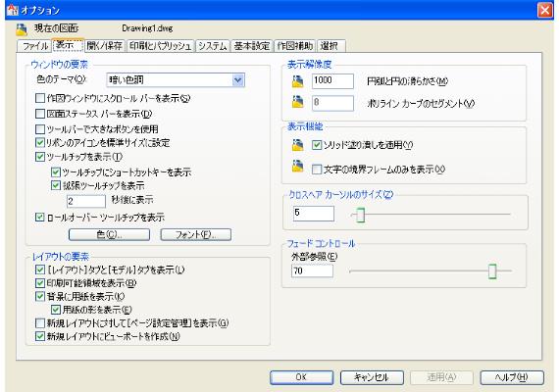Click the フォント(F)... button
Viewport: 559px width, 392px height.
[x=196, y=234]
